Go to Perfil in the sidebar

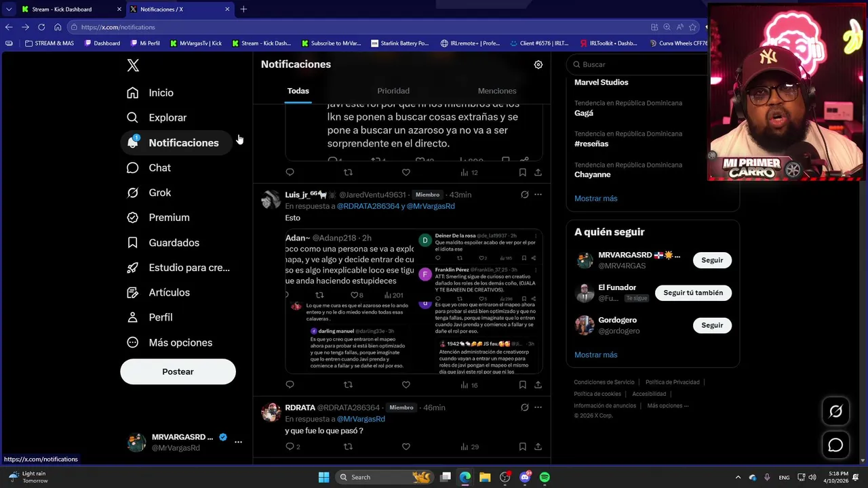click(150, 317)
